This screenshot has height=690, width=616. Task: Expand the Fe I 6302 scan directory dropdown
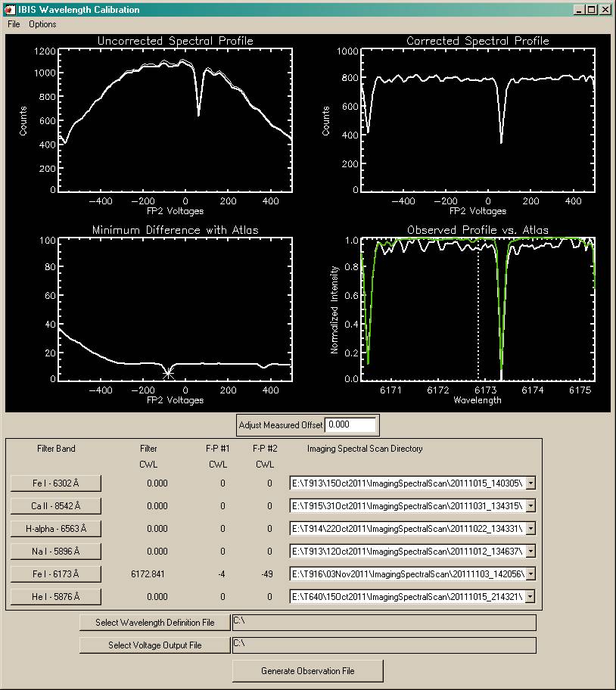pos(530,483)
